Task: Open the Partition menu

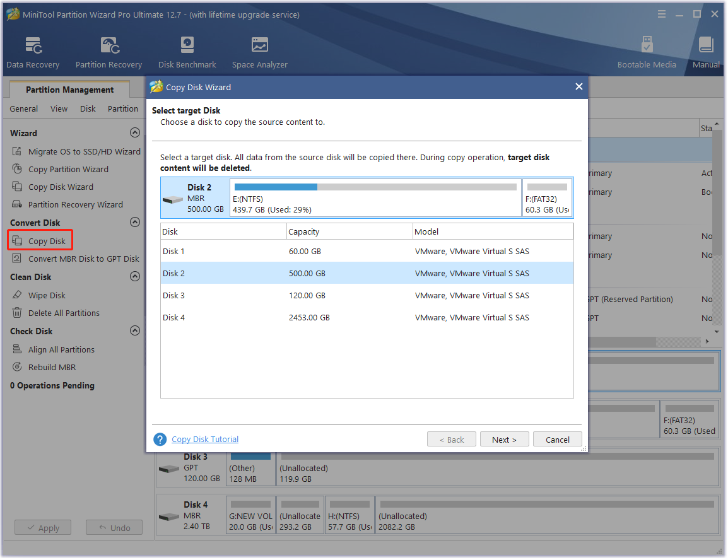Action: [123, 108]
